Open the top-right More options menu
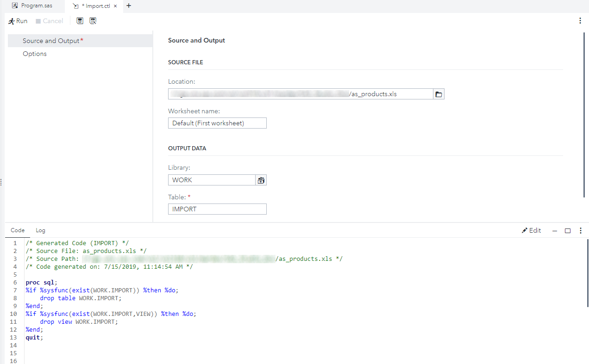Viewport: 589px width, 364px height. pyautogui.click(x=580, y=21)
